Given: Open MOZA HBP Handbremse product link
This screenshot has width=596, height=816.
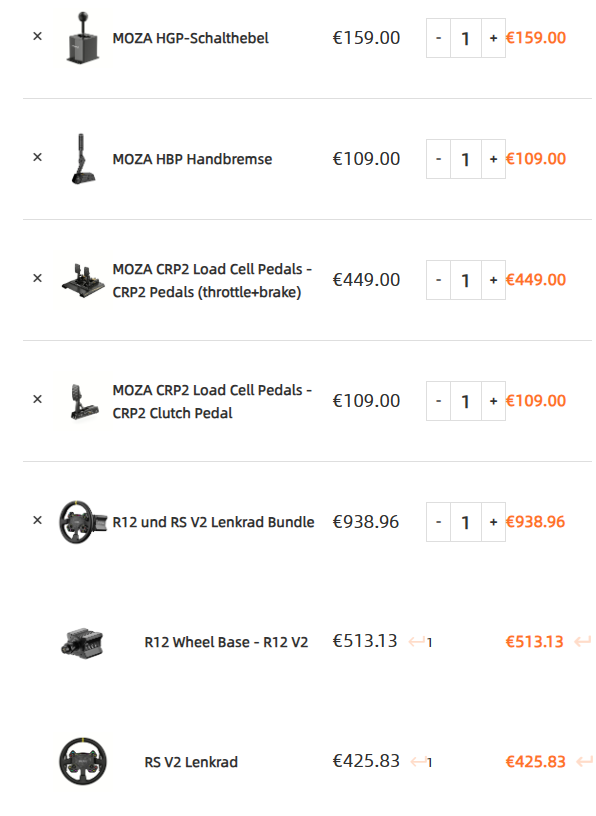Looking at the screenshot, I should click(x=192, y=159).
